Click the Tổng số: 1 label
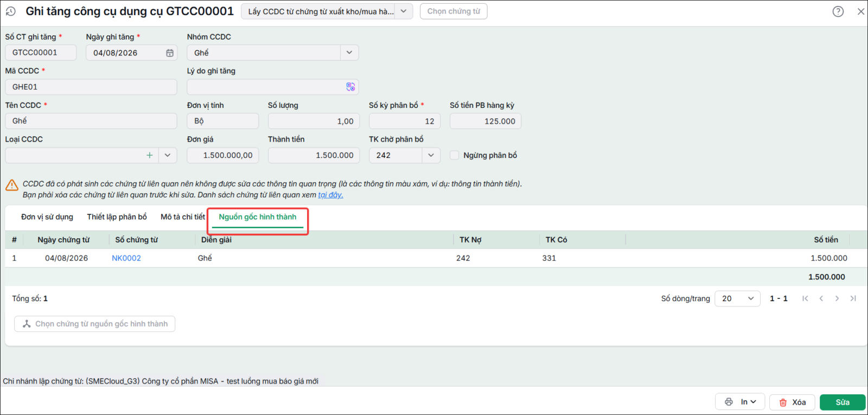 pyautogui.click(x=30, y=298)
